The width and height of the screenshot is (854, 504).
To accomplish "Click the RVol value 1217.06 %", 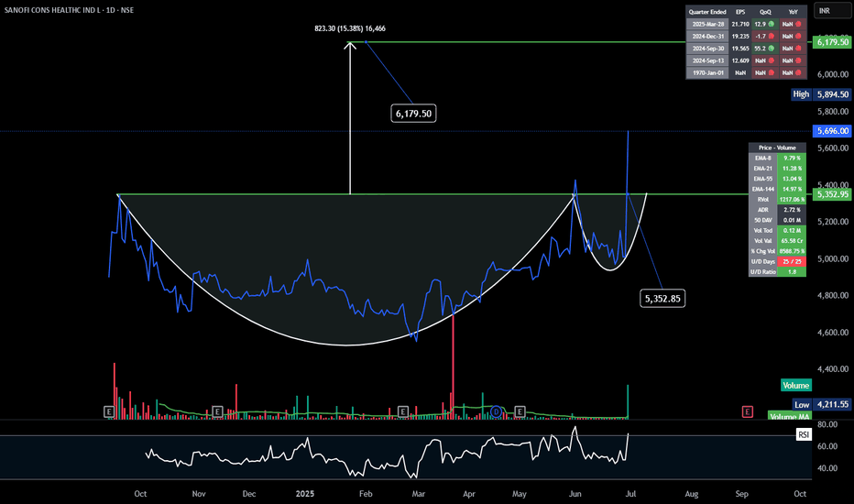I will [792, 200].
